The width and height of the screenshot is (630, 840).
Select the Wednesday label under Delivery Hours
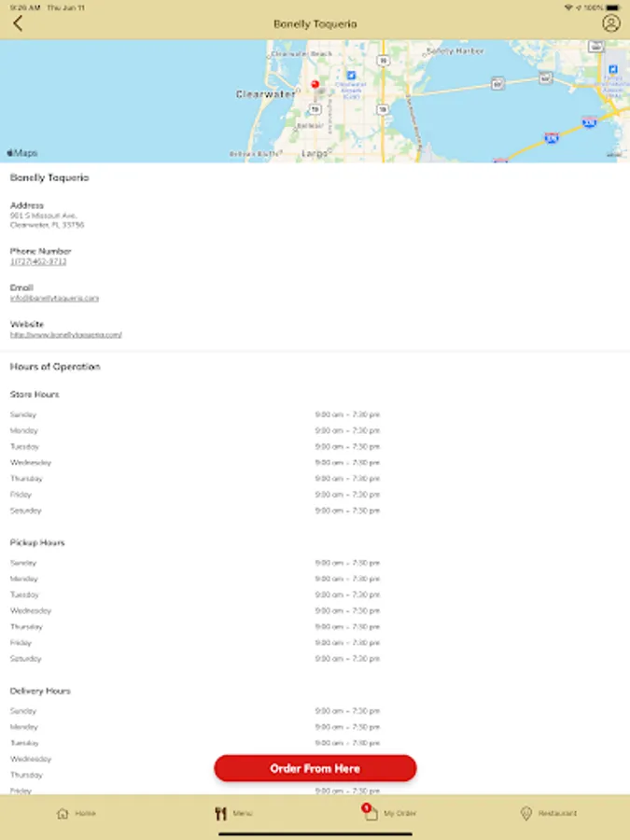31,759
